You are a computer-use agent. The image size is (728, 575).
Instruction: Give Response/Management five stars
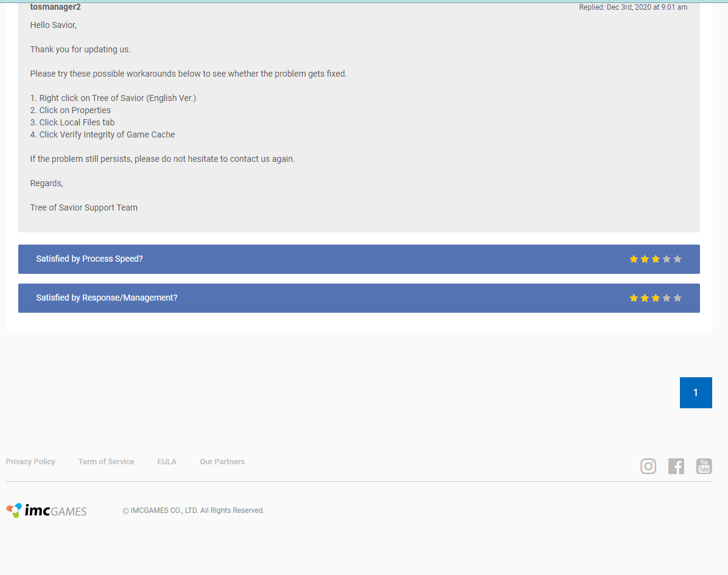677,298
